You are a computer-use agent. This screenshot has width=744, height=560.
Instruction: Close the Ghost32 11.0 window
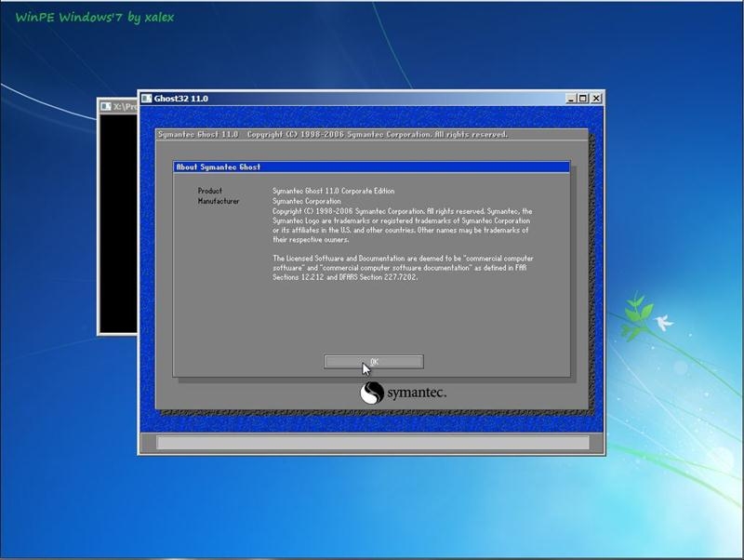pos(596,99)
